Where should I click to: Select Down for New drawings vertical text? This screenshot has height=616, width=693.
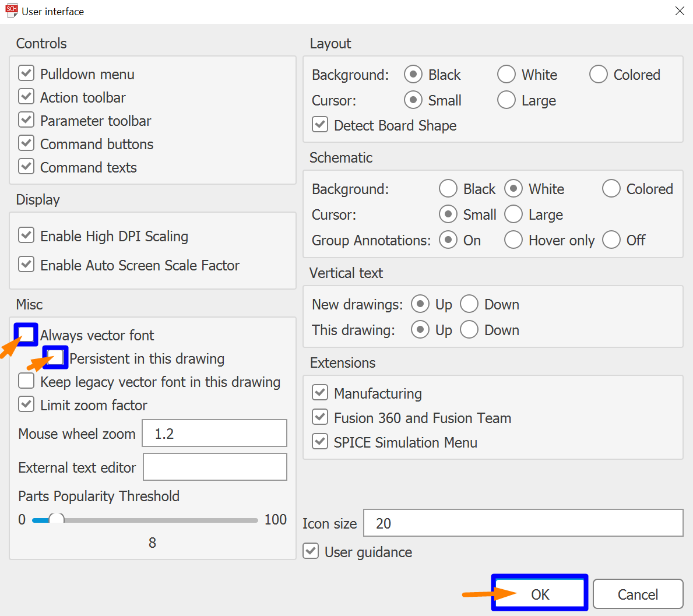pos(469,304)
